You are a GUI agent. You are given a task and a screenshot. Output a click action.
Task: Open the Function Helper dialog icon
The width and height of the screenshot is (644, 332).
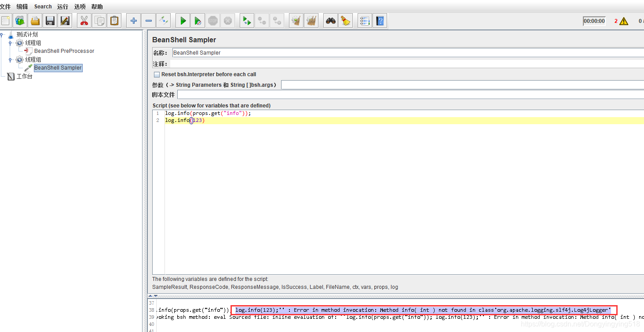(365, 21)
